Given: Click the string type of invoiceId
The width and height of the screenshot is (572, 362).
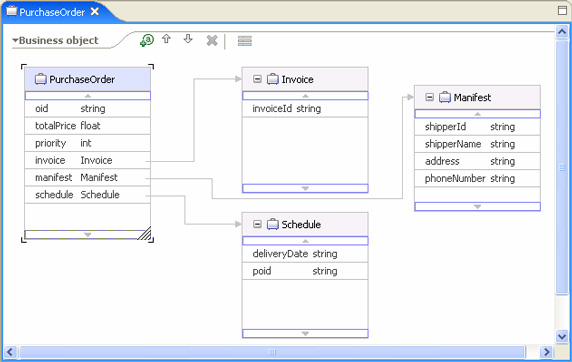Looking at the screenshot, I should [x=309, y=109].
